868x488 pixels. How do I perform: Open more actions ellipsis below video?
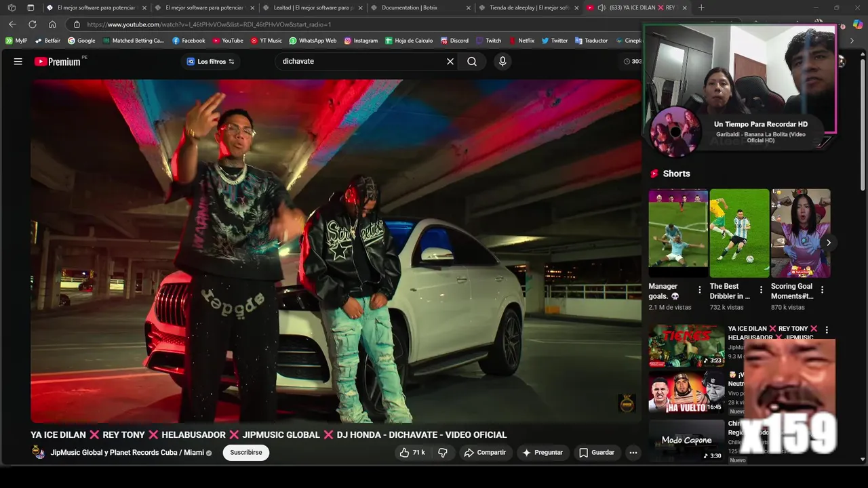click(633, 453)
